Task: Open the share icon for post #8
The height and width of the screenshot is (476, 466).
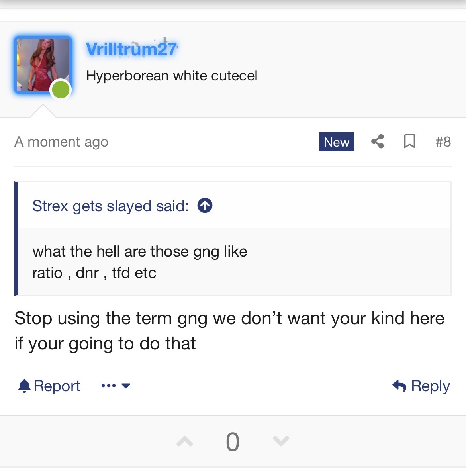Action: pos(377,141)
